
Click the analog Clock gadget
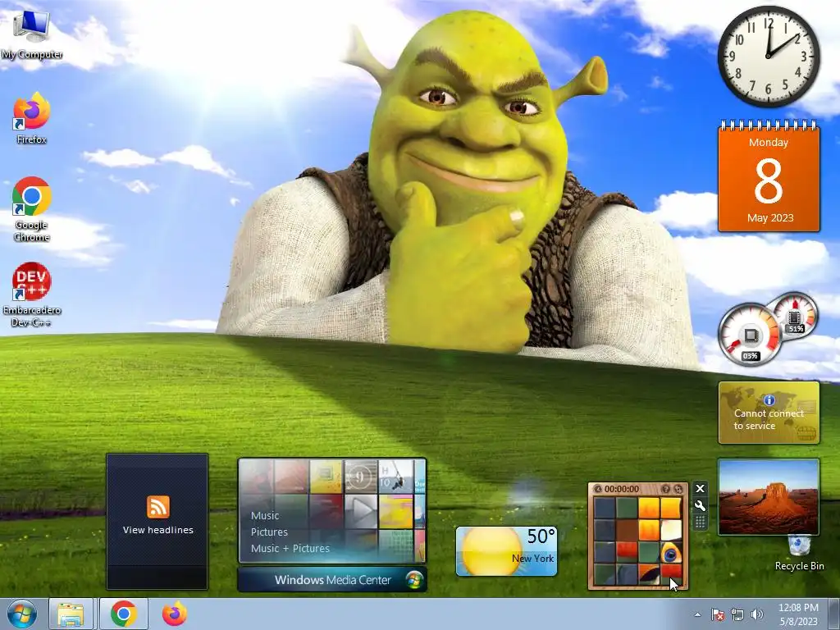pyautogui.click(x=769, y=57)
